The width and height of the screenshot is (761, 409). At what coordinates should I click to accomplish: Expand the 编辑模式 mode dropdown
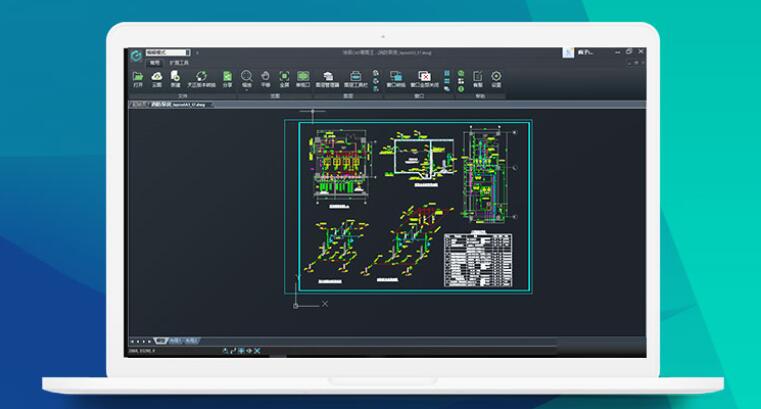166,52
